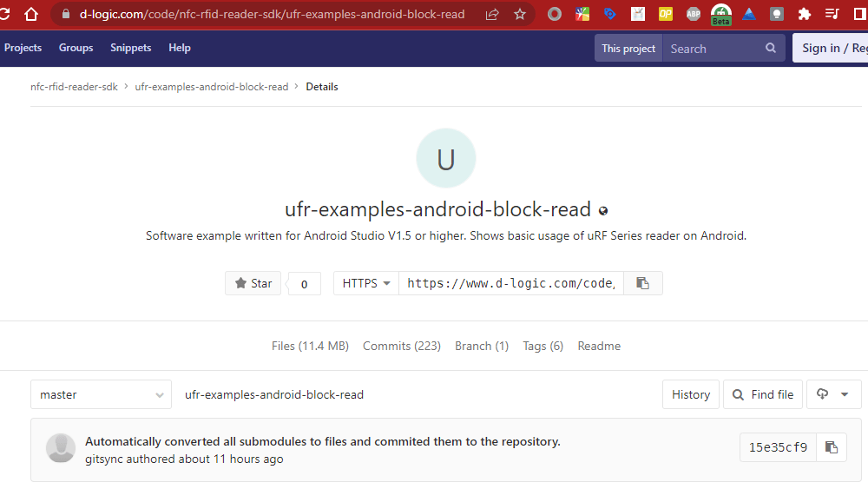This screenshot has width=868, height=489.
Task: Open the grey circle extension icon
Action: click(x=554, y=15)
